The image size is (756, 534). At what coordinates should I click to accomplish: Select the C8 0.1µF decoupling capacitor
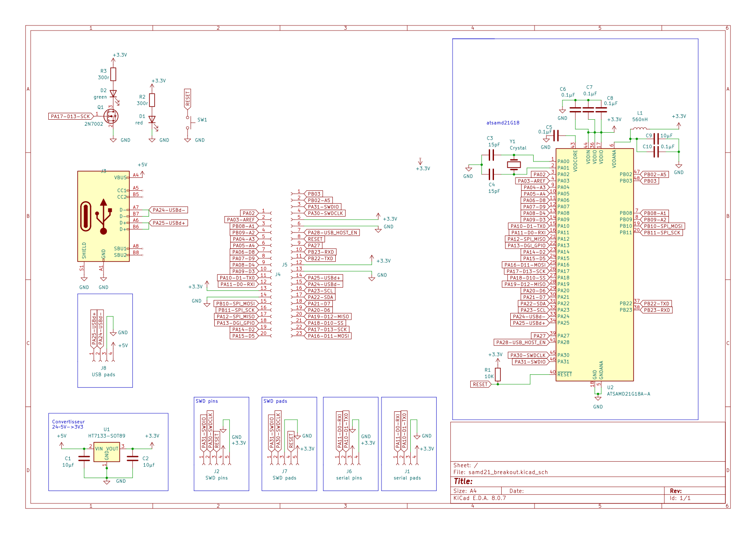coord(601,109)
